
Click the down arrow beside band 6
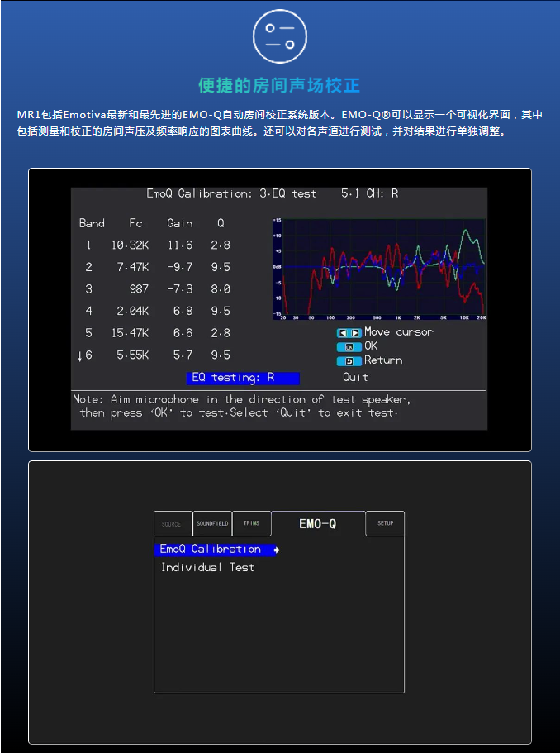tap(80, 355)
